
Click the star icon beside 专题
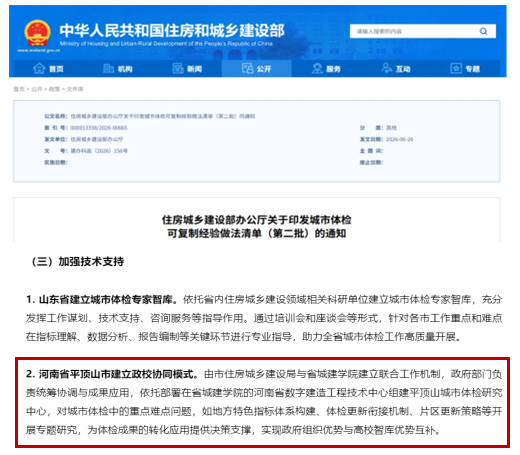[456, 68]
